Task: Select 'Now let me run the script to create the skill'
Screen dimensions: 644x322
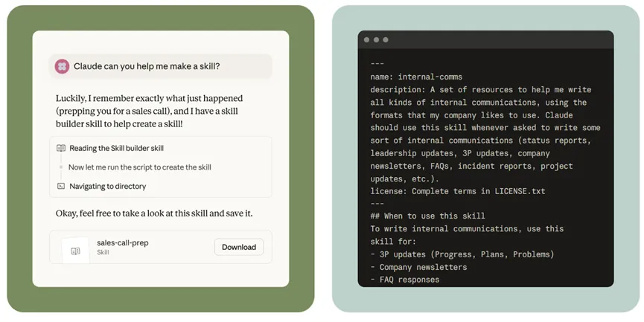Action: (x=140, y=167)
